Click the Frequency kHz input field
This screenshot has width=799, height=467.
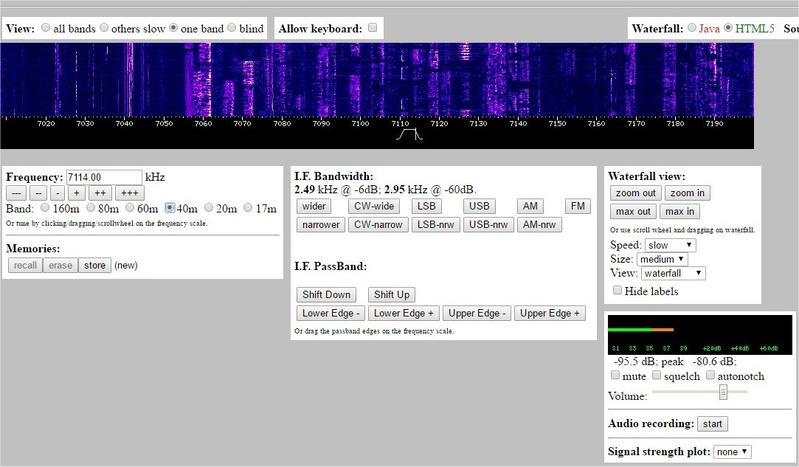click(x=104, y=177)
